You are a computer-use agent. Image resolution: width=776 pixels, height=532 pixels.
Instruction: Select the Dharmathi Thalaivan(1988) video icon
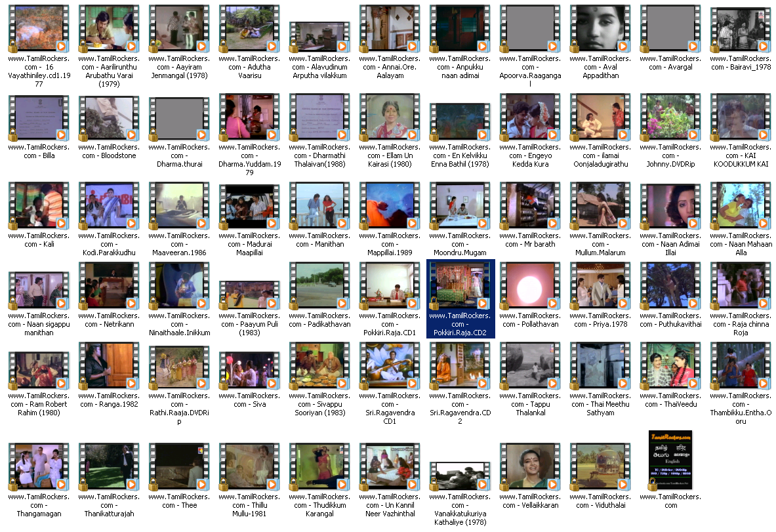tap(319, 118)
